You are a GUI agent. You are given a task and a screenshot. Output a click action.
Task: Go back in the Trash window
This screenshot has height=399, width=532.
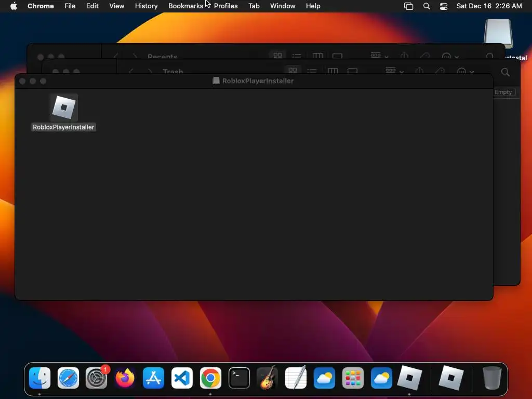131,71
